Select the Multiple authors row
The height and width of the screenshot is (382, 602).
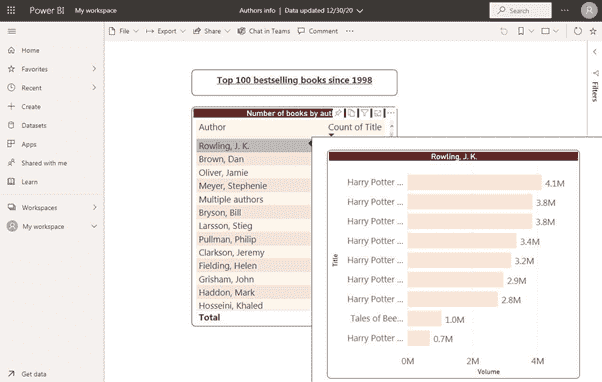[x=254, y=199]
